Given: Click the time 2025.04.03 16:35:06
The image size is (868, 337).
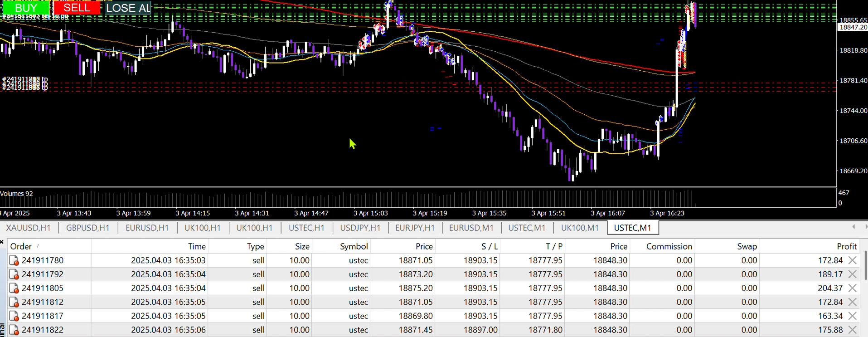Looking at the screenshot, I should click(x=168, y=330).
